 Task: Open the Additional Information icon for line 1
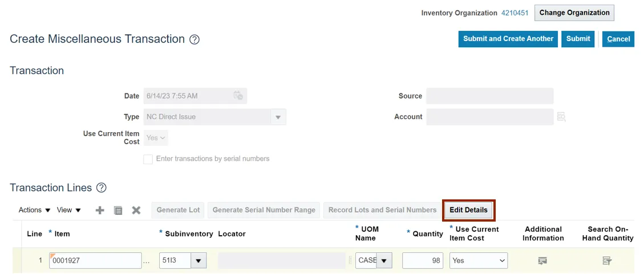(x=542, y=261)
